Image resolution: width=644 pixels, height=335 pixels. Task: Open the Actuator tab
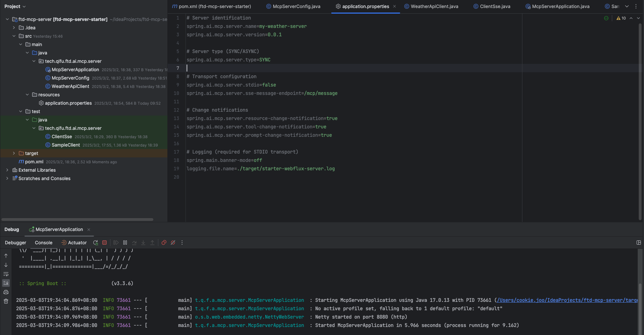click(x=74, y=243)
